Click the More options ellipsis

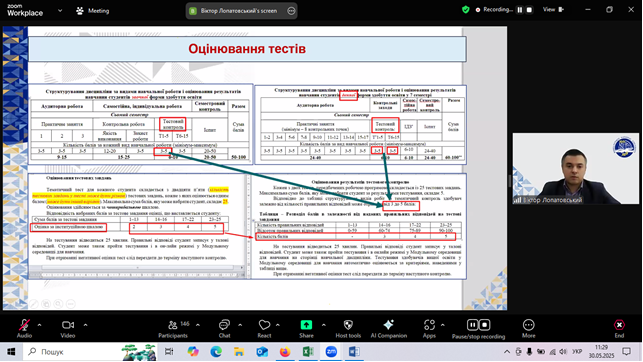click(529, 325)
